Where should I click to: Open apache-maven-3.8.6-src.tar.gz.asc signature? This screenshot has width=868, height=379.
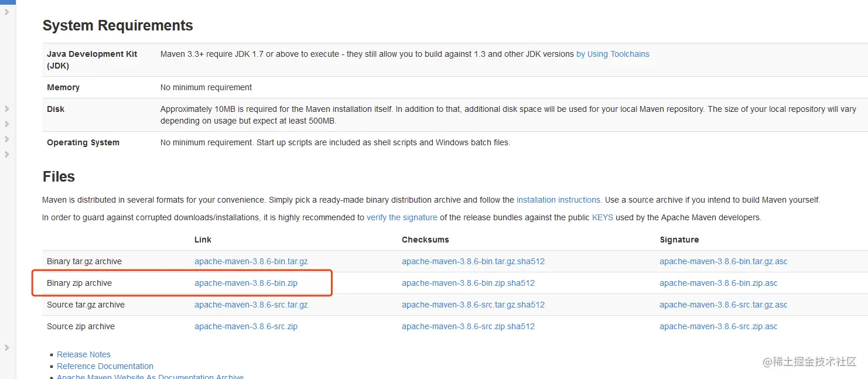[x=723, y=305]
